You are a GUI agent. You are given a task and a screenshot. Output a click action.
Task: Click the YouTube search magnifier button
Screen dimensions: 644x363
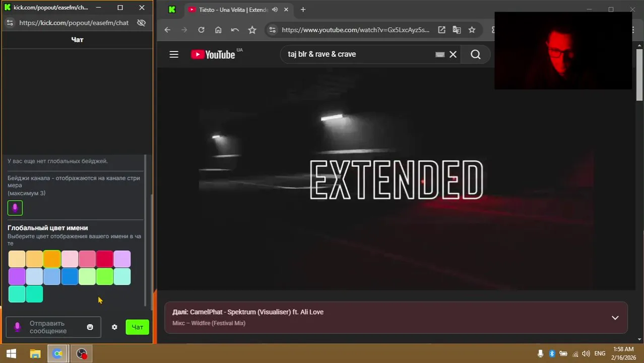476,54
